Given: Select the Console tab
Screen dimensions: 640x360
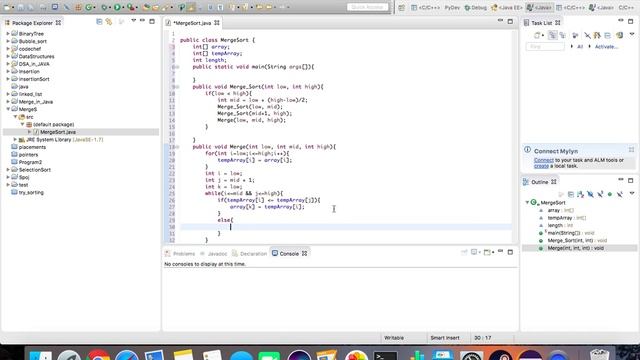Looking at the screenshot, I should [x=289, y=253].
